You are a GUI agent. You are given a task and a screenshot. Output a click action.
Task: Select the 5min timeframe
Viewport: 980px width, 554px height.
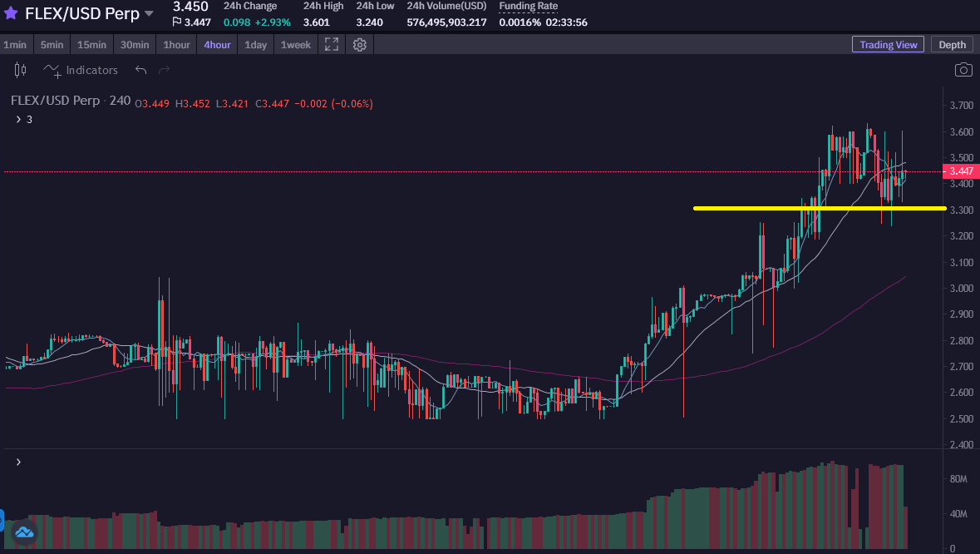(52, 44)
